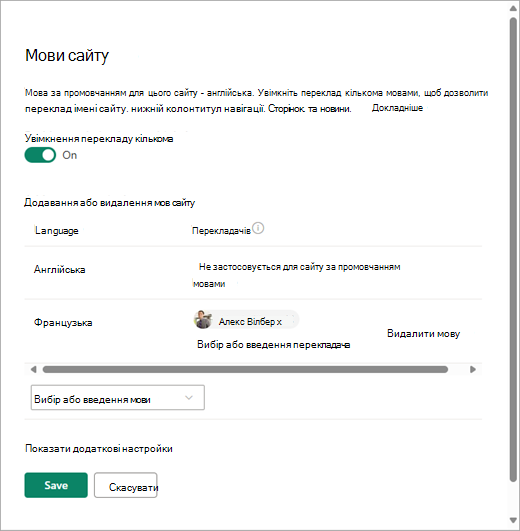Screen dimensions: 520x531
Task: Select the Французька language row label
Action: (x=63, y=322)
